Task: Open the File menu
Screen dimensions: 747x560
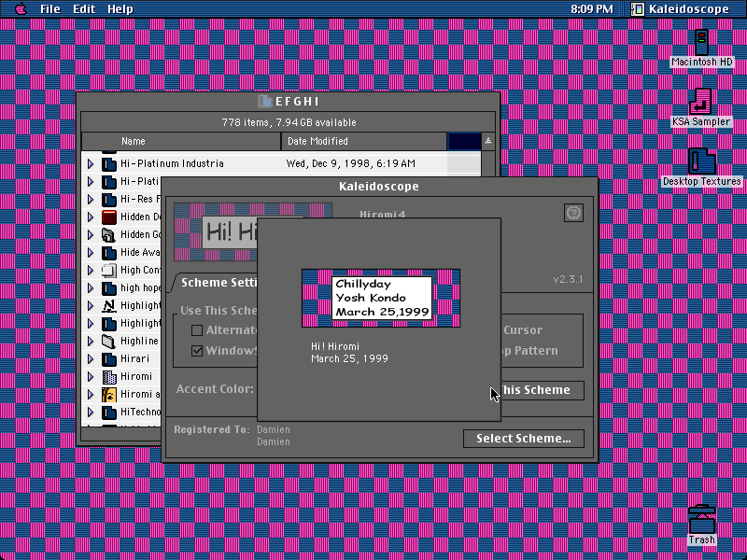Action: 49,8
